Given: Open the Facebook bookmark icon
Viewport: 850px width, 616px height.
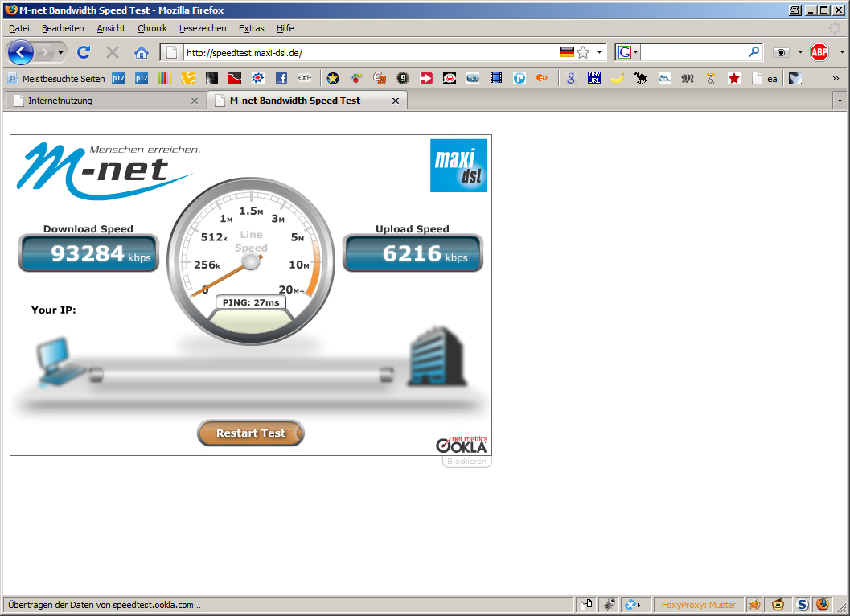Looking at the screenshot, I should [281, 78].
